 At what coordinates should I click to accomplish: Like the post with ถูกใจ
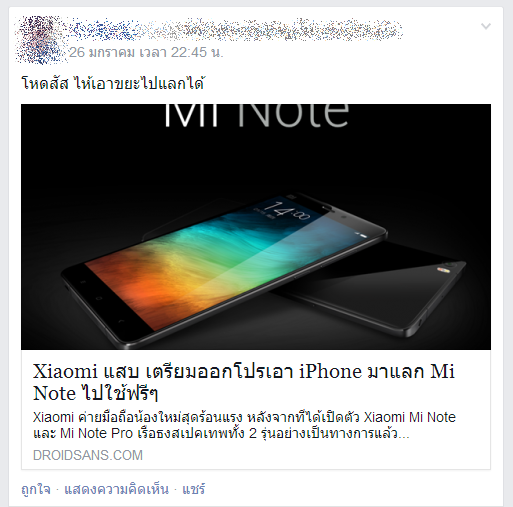tap(36, 489)
